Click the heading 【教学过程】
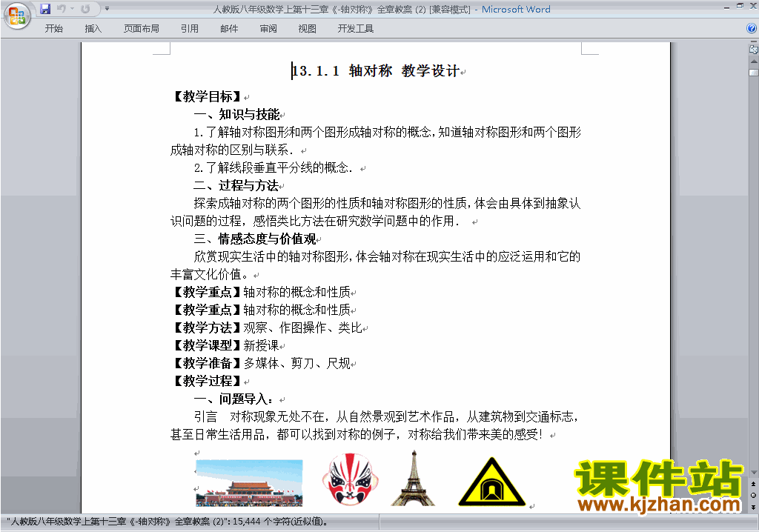The height and width of the screenshot is (532, 759). (208, 381)
